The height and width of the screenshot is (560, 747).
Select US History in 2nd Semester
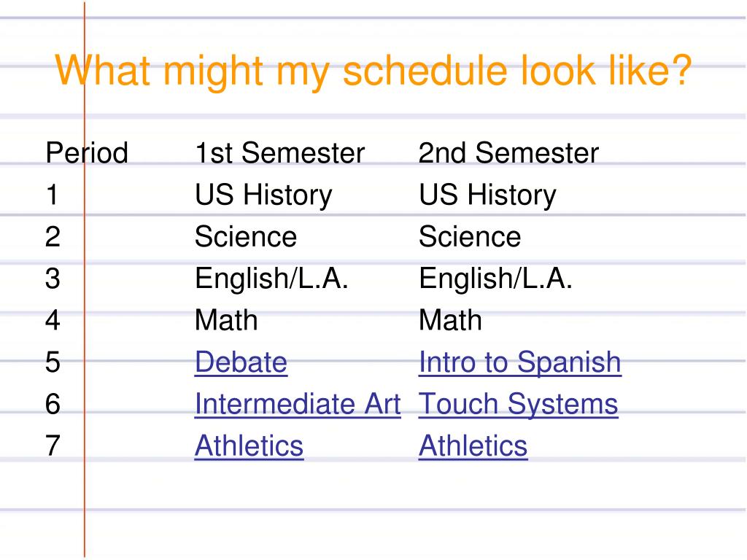pyautogui.click(x=488, y=195)
